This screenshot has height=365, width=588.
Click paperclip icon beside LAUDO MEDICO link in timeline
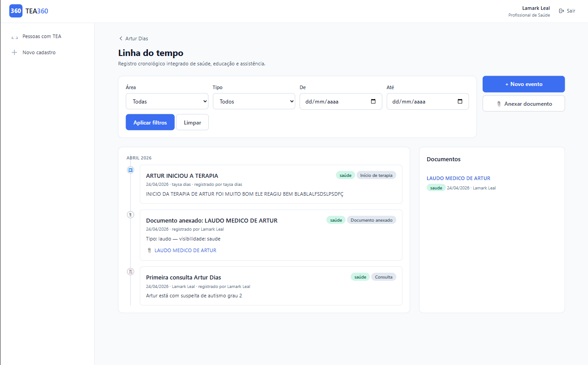[x=149, y=251]
